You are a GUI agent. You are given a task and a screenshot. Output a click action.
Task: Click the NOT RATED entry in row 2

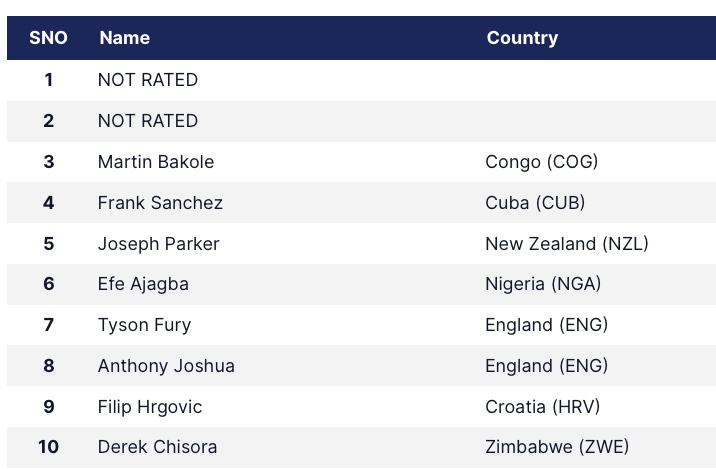point(148,121)
